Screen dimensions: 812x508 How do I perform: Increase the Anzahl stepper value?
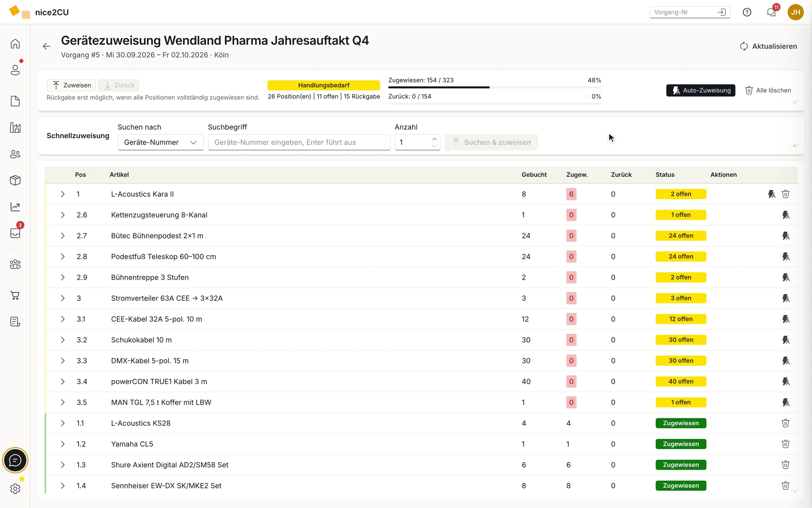(434, 139)
